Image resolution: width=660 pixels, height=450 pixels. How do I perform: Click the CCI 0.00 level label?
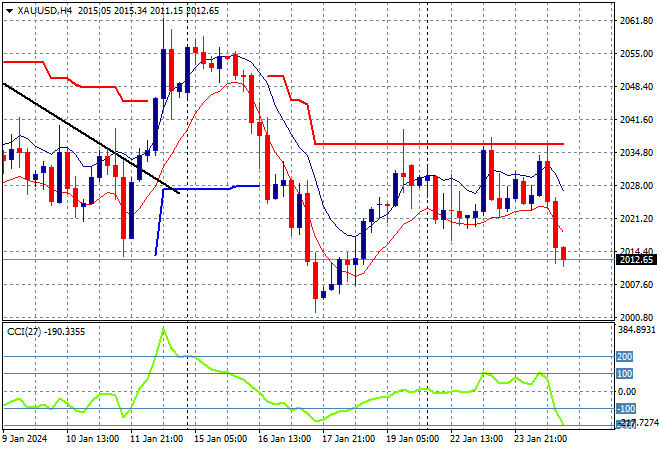[626, 391]
